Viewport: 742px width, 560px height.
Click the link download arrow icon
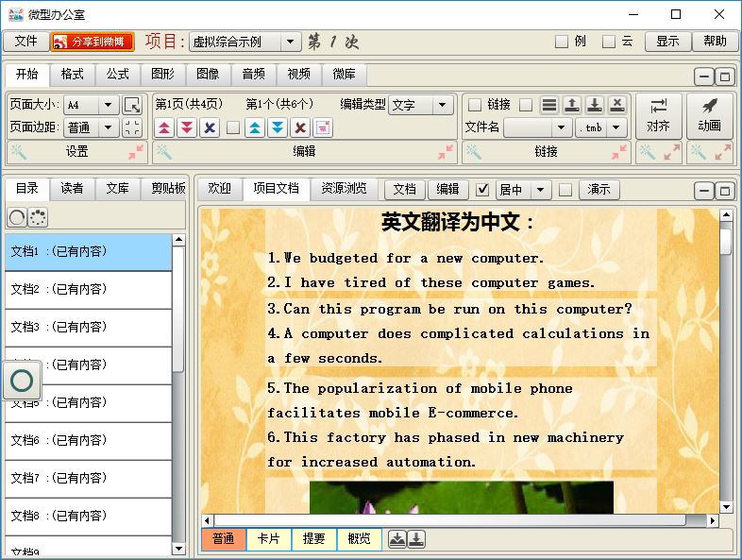[595, 105]
